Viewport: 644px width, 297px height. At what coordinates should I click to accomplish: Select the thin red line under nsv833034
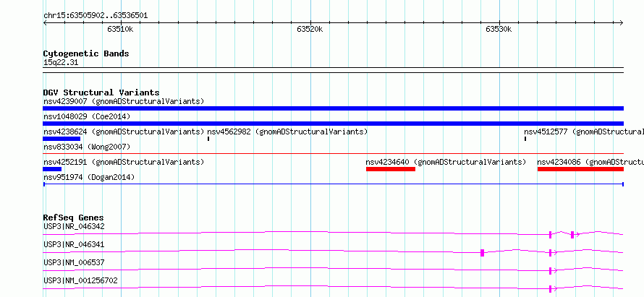coord(333,154)
